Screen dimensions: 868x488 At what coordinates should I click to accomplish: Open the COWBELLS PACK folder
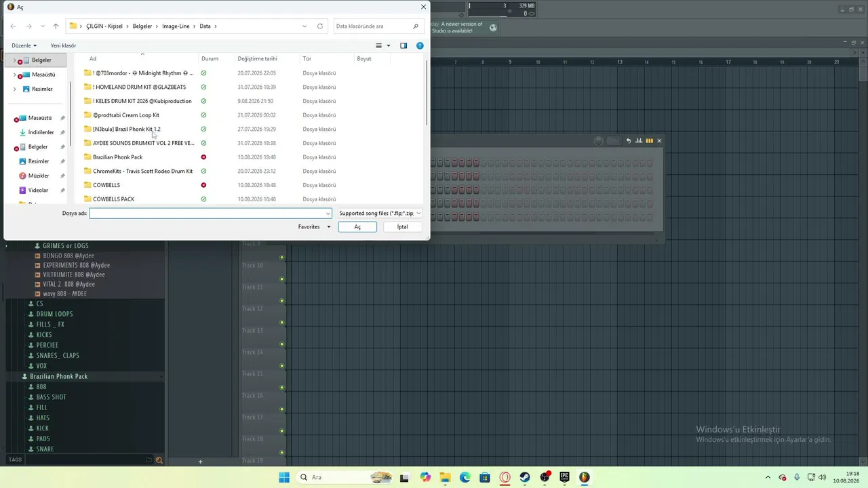click(113, 199)
